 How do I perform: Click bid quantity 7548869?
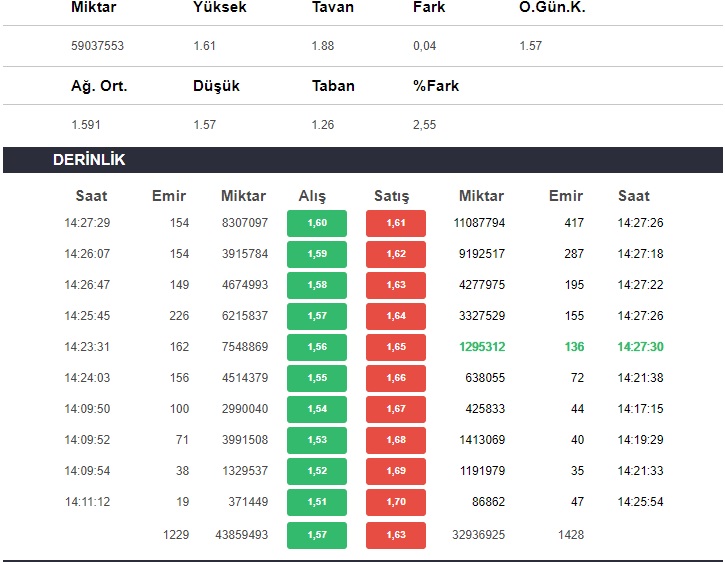[x=245, y=347]
